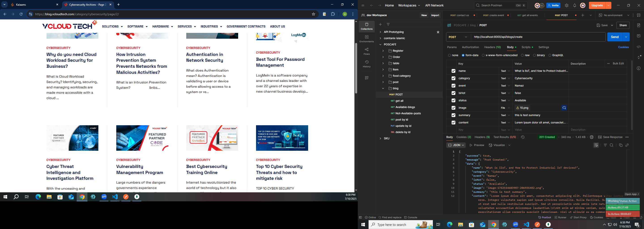Collapse the blog folder

383,88
